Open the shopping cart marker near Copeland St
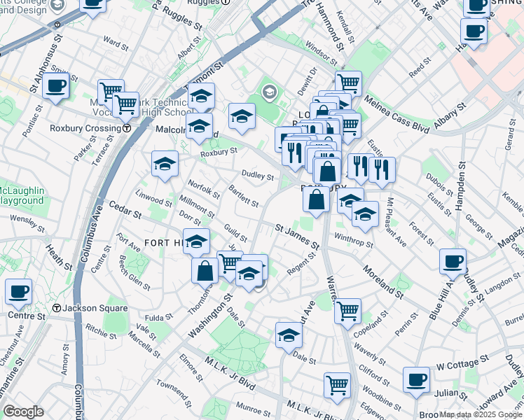The width and height of the screenshot is (524, 420). [347, 310]
